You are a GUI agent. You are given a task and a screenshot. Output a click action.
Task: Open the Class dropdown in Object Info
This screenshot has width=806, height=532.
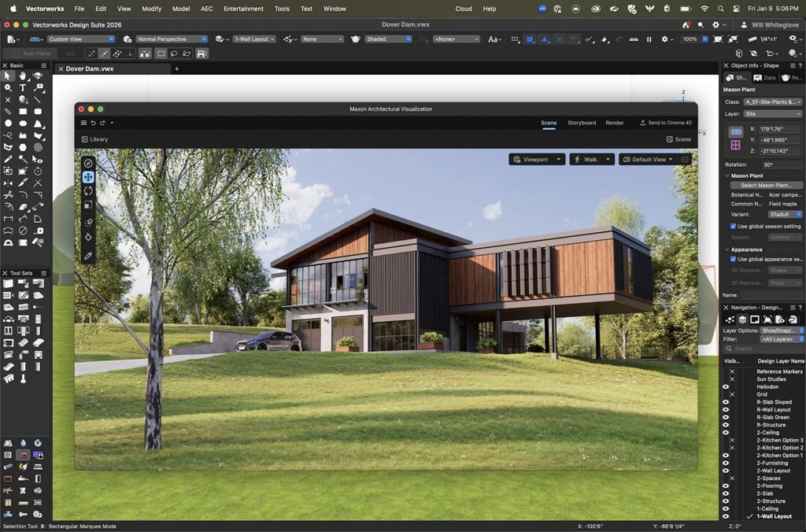pyautogui.click(x=773, y=102)
